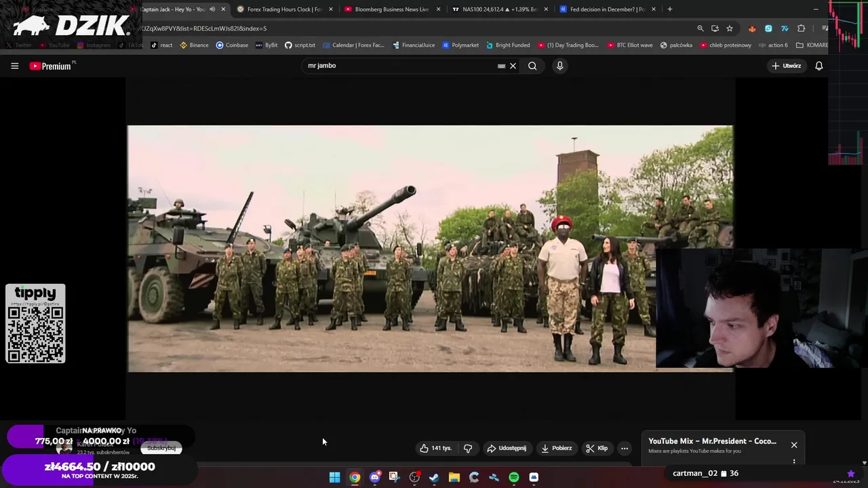Click the video player frame

pos(430,248)
